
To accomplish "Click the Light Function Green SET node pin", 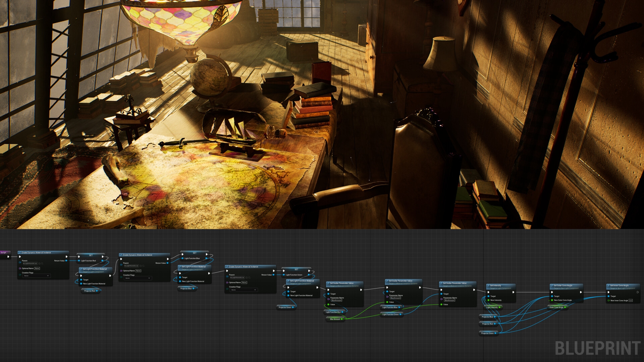I will 284,275.
